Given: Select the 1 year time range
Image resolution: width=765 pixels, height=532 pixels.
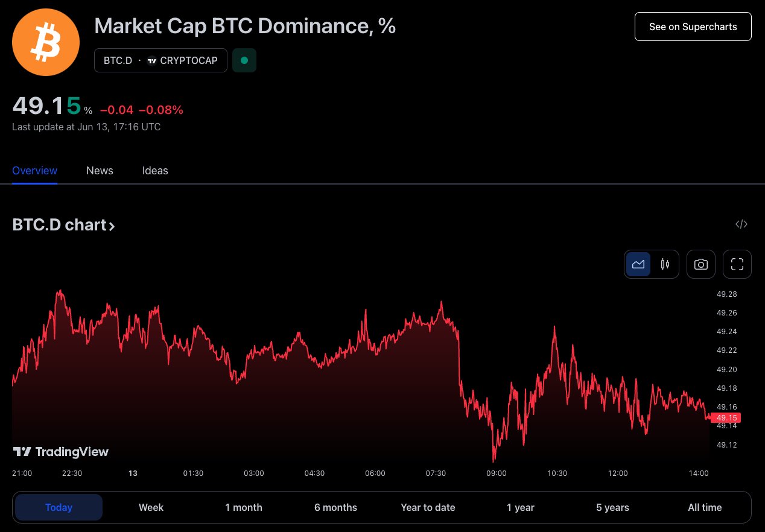Looking at the screenshot, I should (521, 507).
